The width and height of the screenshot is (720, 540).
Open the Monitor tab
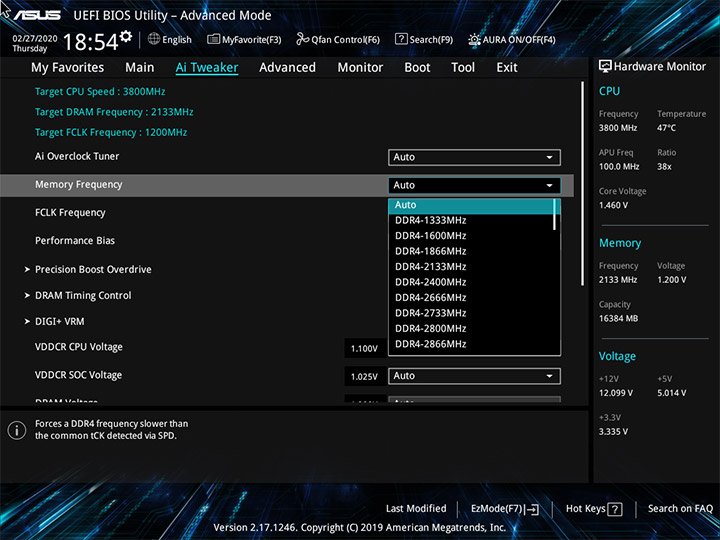click(360, 68)
